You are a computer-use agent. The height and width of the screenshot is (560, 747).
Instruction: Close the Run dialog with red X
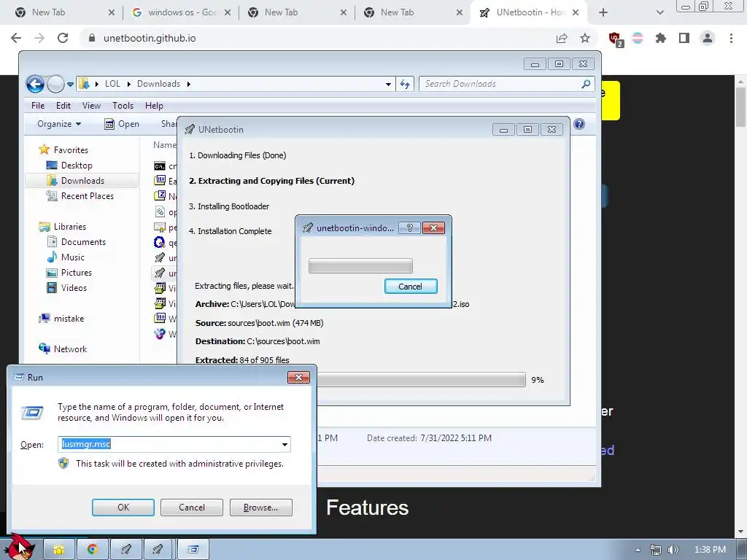pos(298,378)
